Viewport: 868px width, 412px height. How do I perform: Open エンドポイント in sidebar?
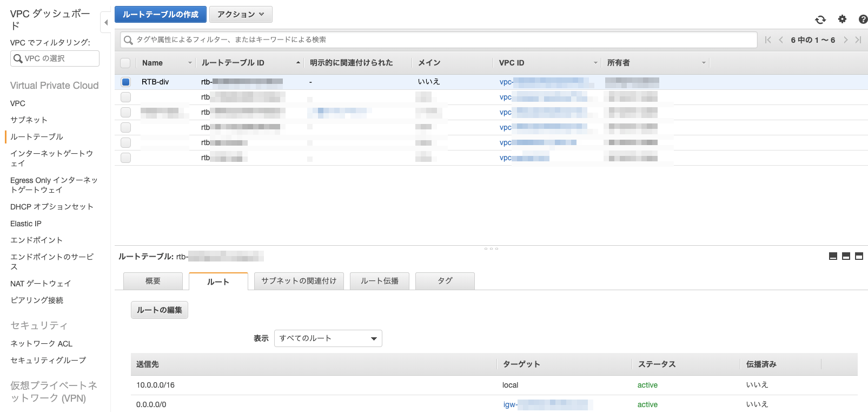click(36, 240)
